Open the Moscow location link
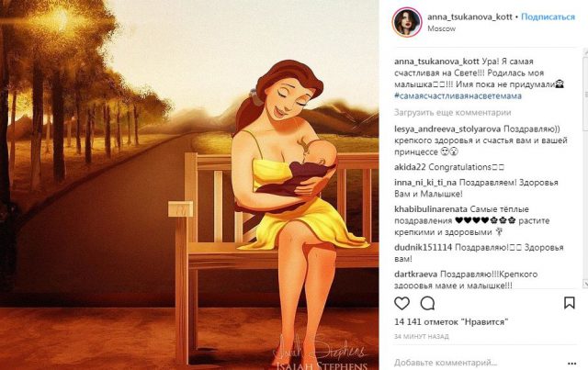This screenshot has height=370, width=588. 441,28
